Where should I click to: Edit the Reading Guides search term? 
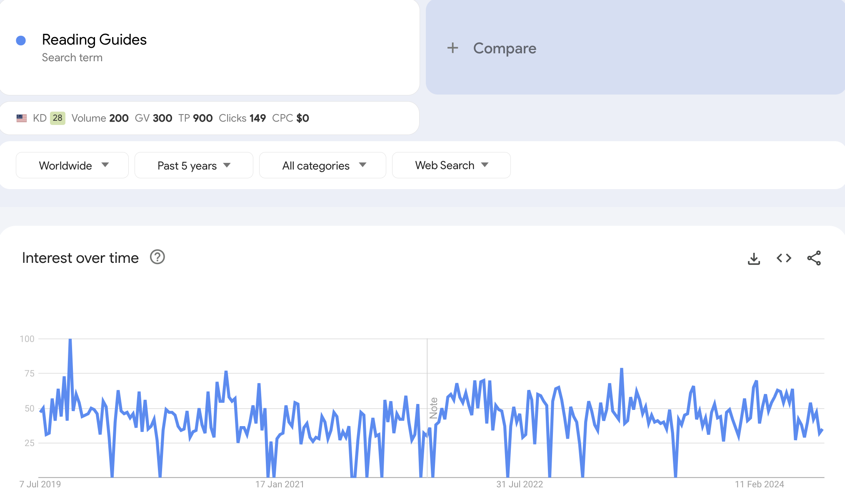tap(94, 40)
